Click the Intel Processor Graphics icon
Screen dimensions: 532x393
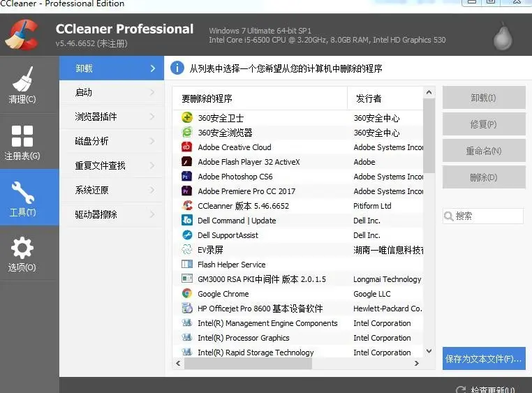(187, 337)
